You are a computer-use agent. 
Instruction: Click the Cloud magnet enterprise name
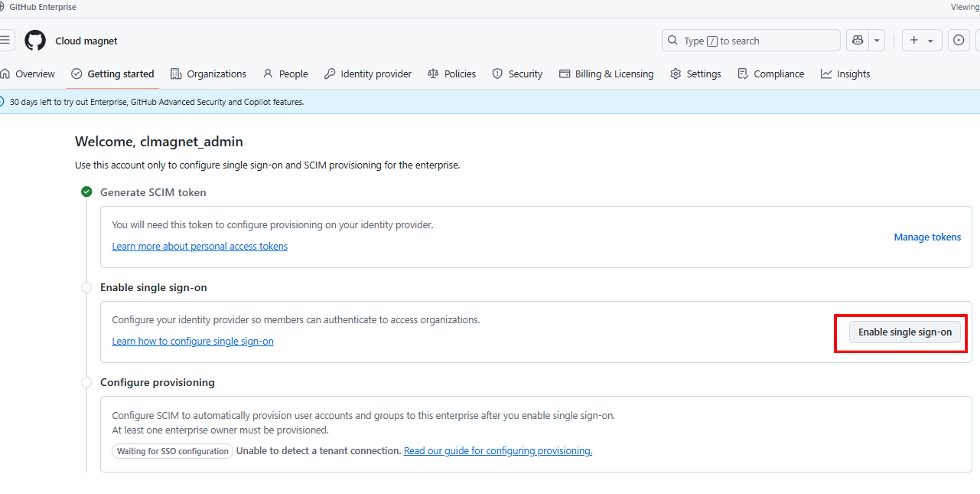[86, 41]
